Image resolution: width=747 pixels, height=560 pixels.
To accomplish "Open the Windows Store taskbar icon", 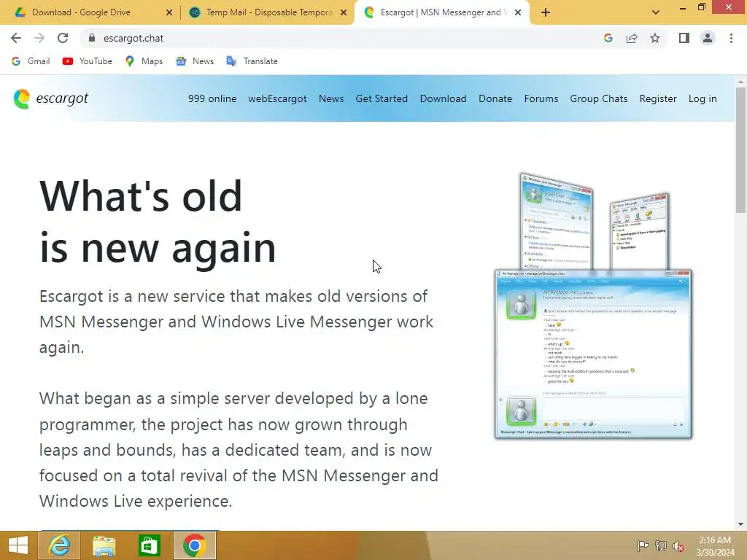I will [x=149, y=545].
